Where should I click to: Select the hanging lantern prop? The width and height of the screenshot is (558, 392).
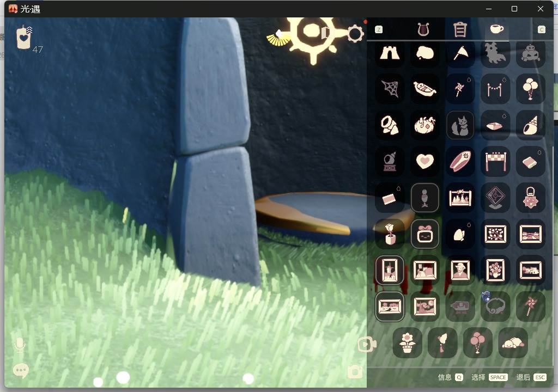tap(531, 198)
